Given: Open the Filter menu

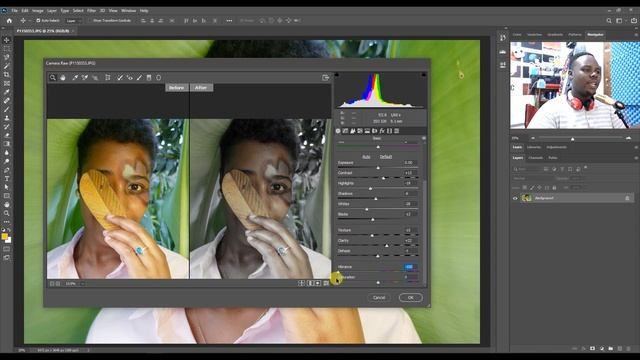Looking at the screenshot, I should (x=91, y=10).
